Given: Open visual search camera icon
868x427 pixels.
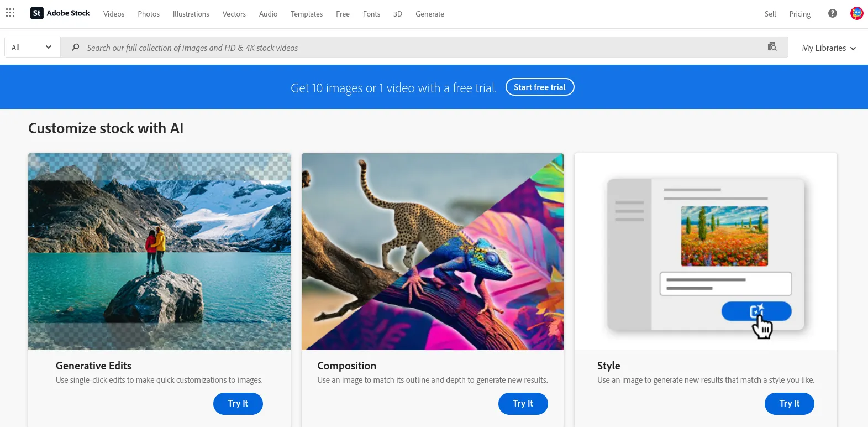Looking at the screenshot, I should coord(772,47).
